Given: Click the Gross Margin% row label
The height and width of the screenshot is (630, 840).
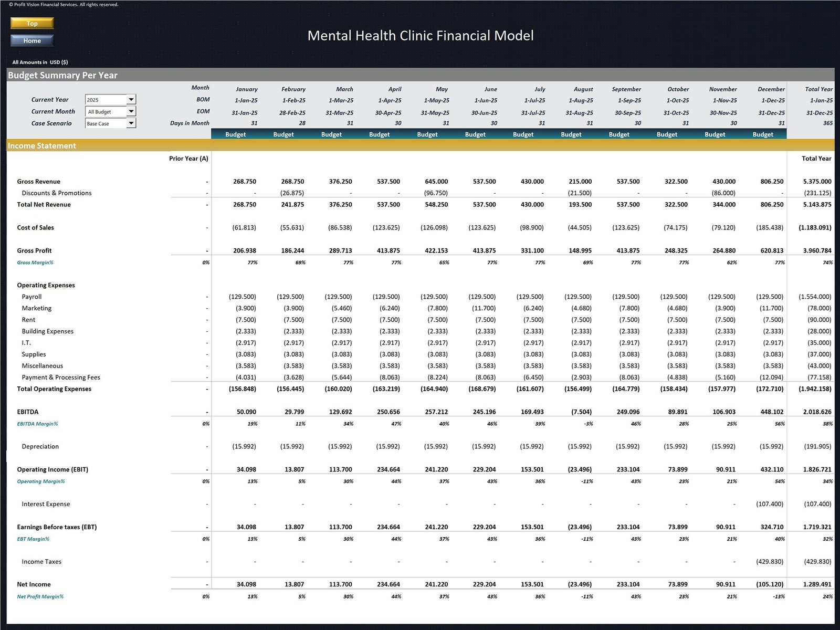Looking at the screenshot, I should click(x=35, y=262).
